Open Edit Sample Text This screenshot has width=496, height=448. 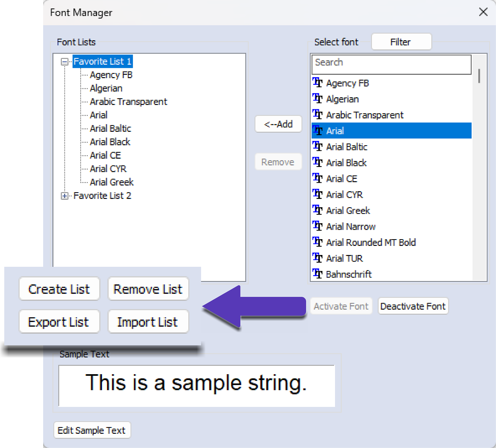(92, 430)
